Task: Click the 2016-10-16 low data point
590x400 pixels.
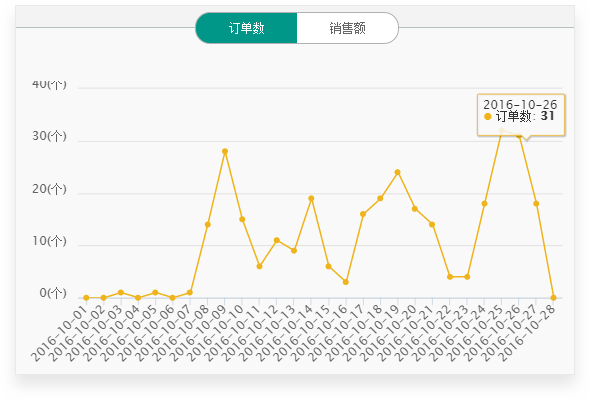Action: pos(346,282)
